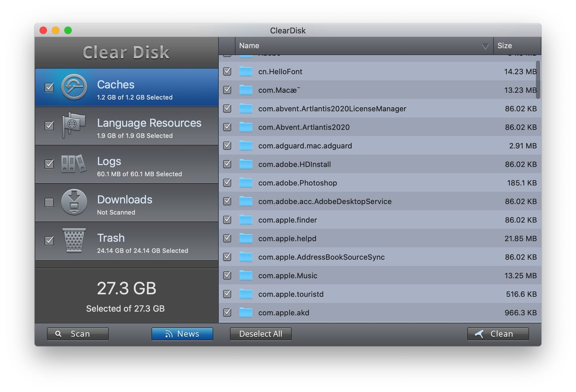Click Deselect All
The image size is (576, 392).
click(x=261, y=334)
